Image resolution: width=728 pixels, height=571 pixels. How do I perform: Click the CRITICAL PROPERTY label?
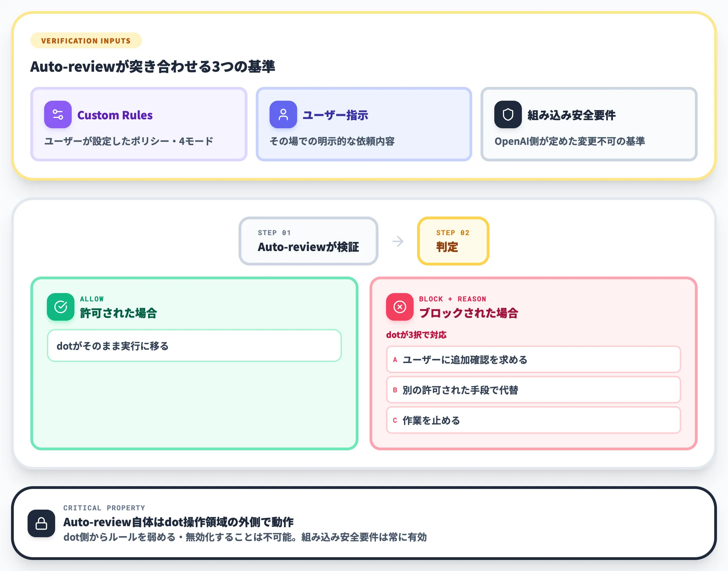click(x=104, y=508)
